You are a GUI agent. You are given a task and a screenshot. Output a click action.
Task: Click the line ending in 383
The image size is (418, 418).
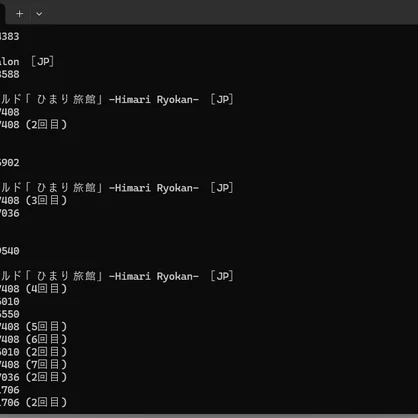(10, 36)
